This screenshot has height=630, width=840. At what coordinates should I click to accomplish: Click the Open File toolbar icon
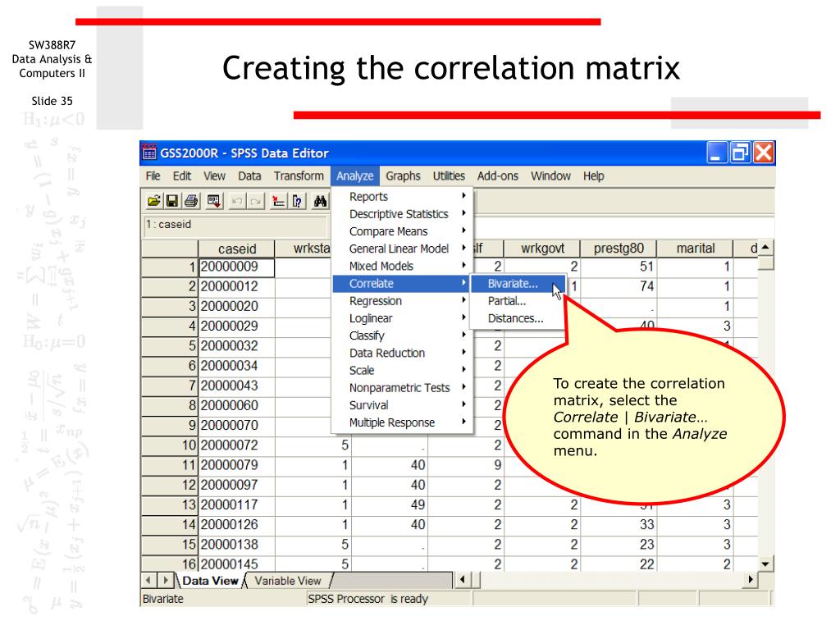coord(154,202)
